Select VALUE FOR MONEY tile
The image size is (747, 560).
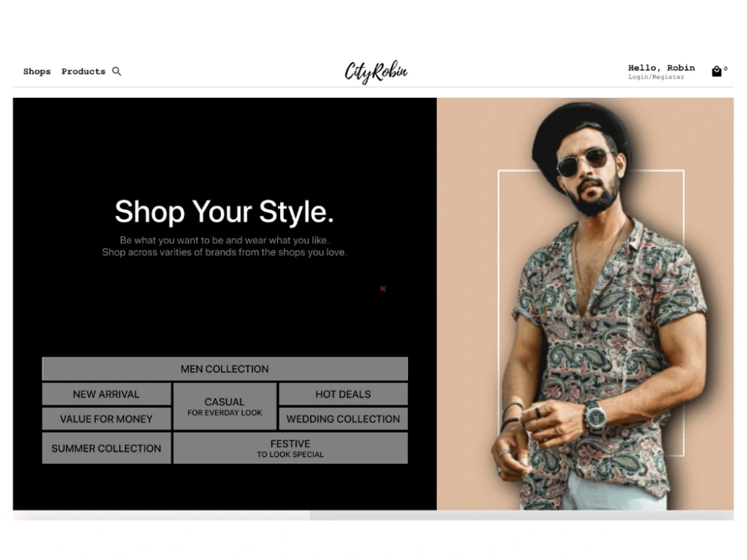(x=106, y=419)
